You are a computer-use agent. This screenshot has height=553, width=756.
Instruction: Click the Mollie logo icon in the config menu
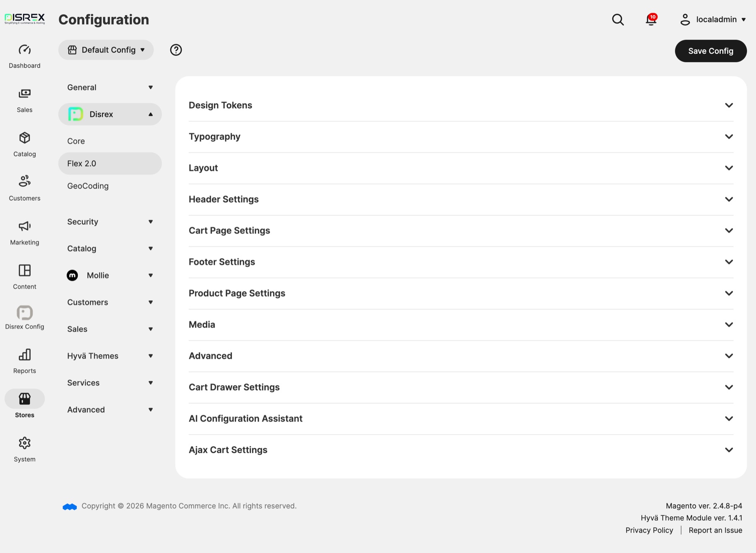point(72,275)
